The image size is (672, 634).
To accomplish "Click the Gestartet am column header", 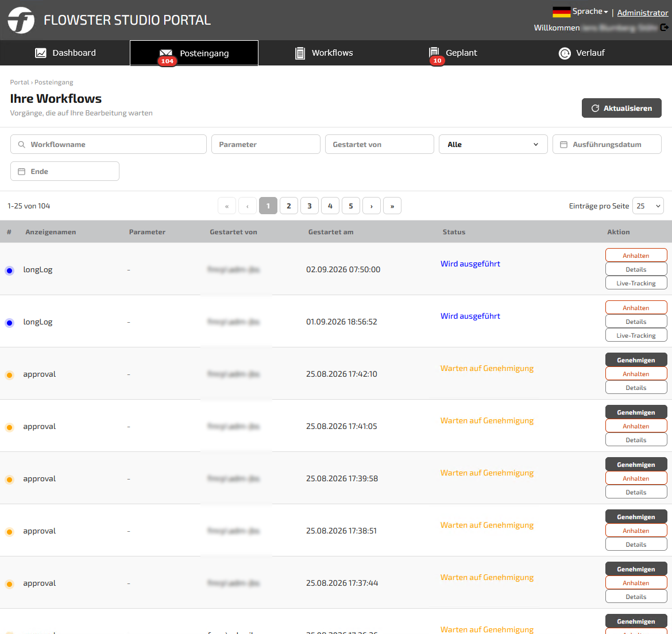I will tap(331, 232).
